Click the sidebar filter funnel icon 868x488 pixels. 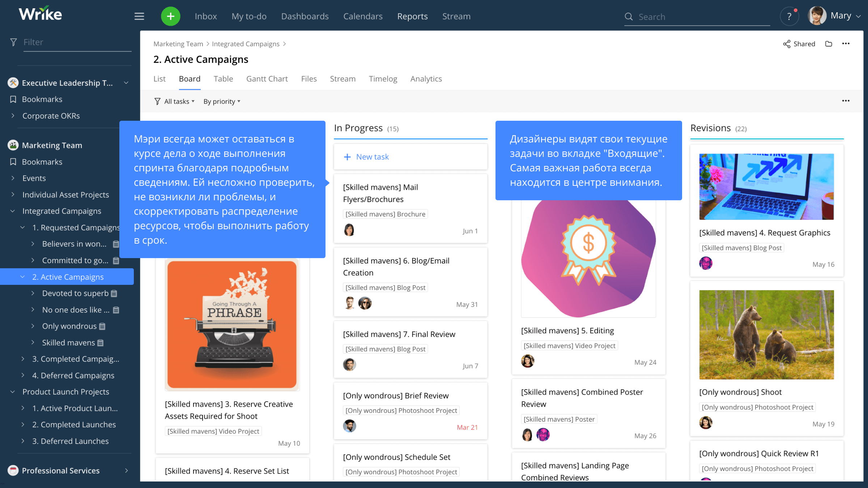(x=13, y=42)
